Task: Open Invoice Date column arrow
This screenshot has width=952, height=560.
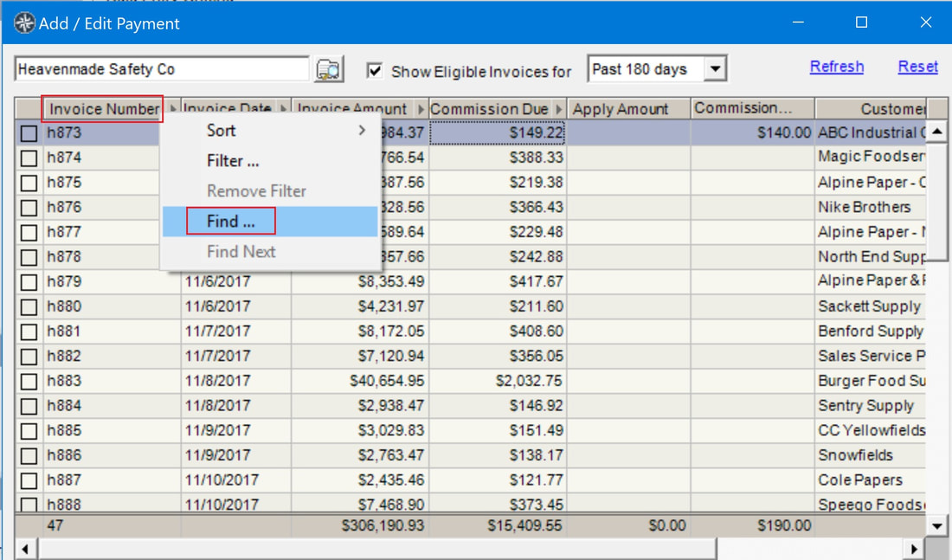Action: 283,109
